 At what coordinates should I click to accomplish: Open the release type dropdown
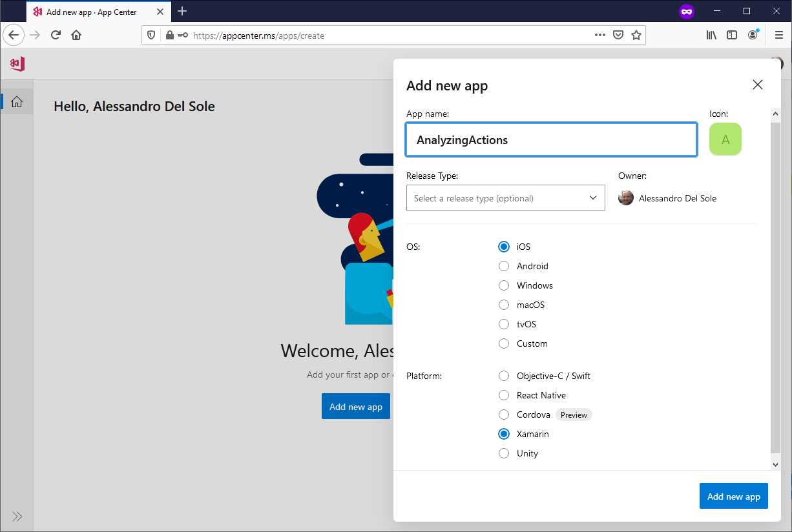click(505, 198)
